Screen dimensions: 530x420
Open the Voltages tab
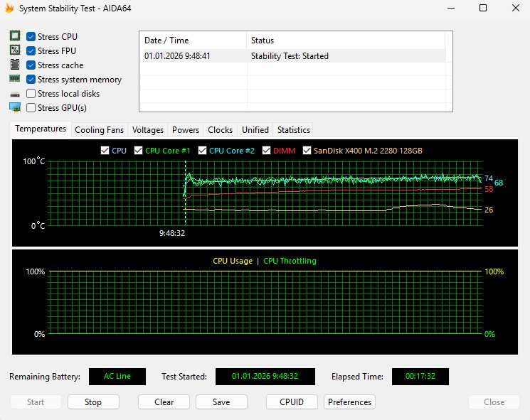pyautogui.click(x=148, y=130)
